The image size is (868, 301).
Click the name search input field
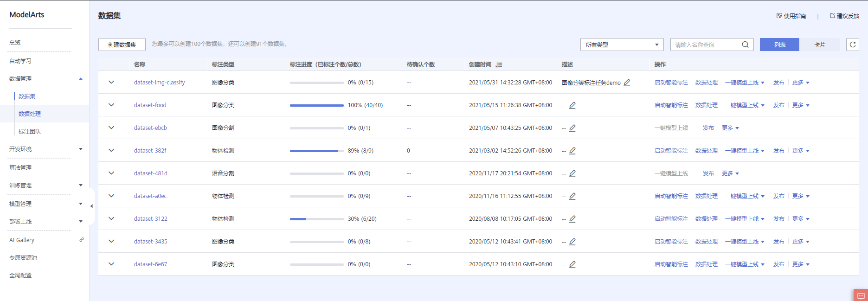pyautogui.click(x=705, y=45)
